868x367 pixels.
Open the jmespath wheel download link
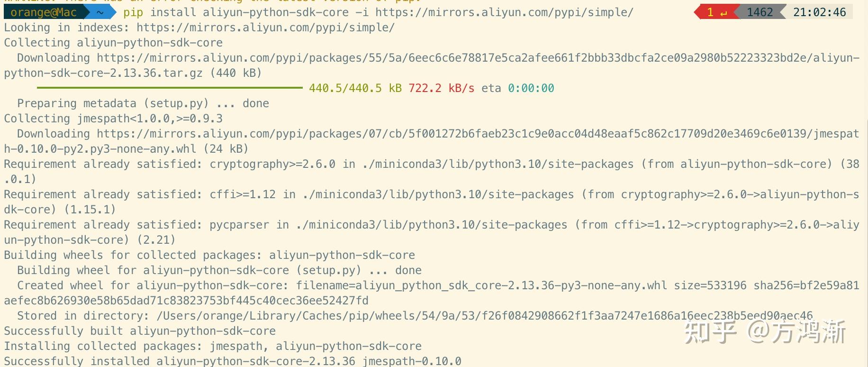(x=431, y=141)
